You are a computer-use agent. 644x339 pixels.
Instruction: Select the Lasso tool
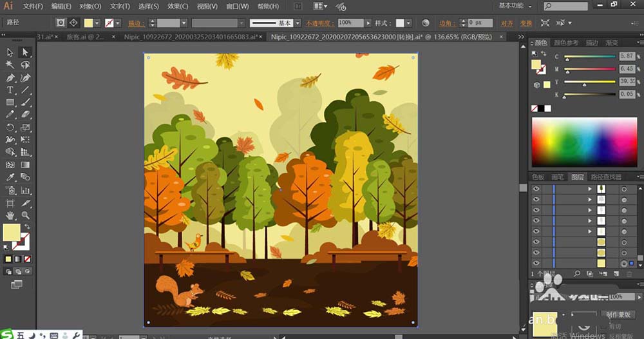(x=25, y=65)
